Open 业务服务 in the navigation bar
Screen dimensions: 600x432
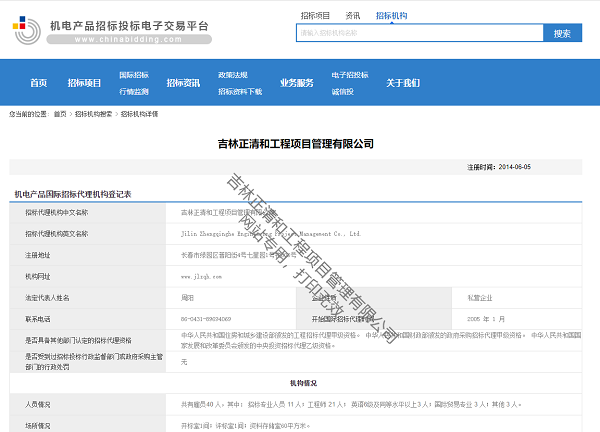point(296,83)
